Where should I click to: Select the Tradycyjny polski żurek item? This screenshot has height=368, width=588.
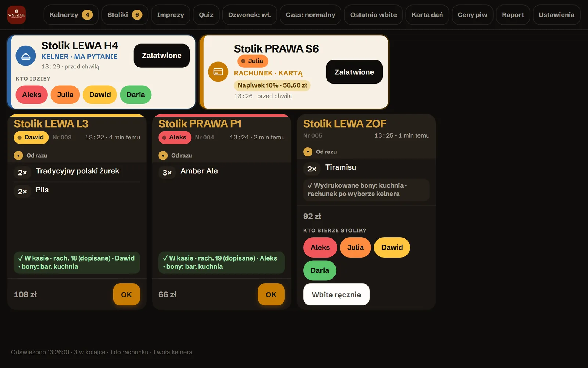77,171
